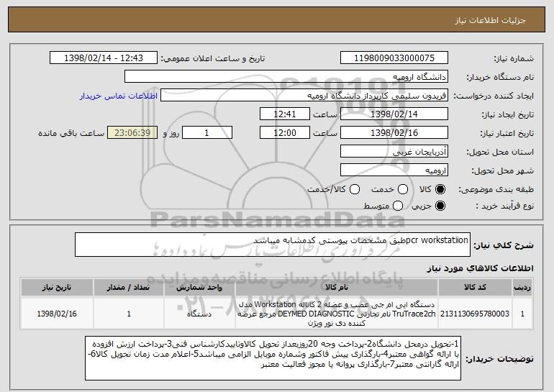The image size is (554, 392).
Task: Click the نام کالا column header
Action: (337, 287)
